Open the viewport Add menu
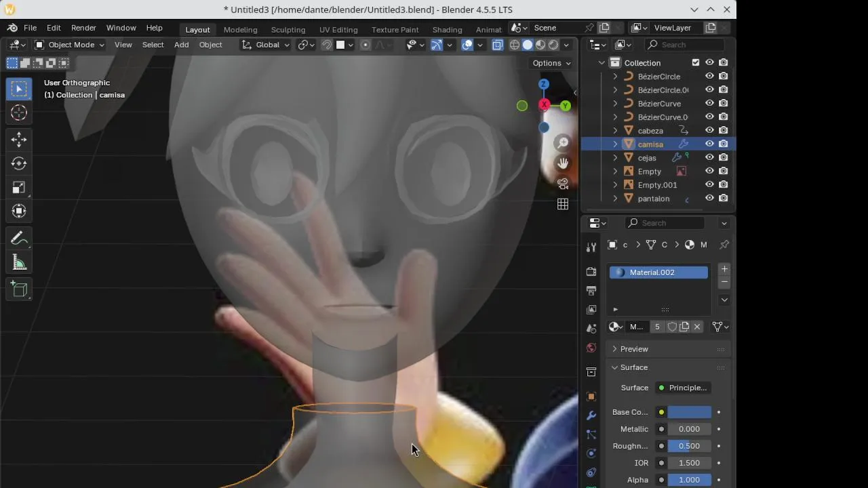 tap(181, 45)
